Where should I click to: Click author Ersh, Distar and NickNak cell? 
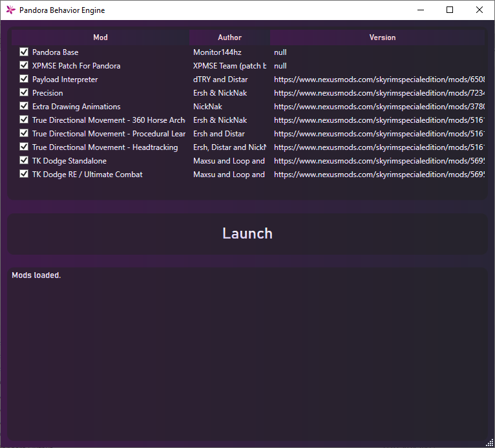tap(229, 147)
